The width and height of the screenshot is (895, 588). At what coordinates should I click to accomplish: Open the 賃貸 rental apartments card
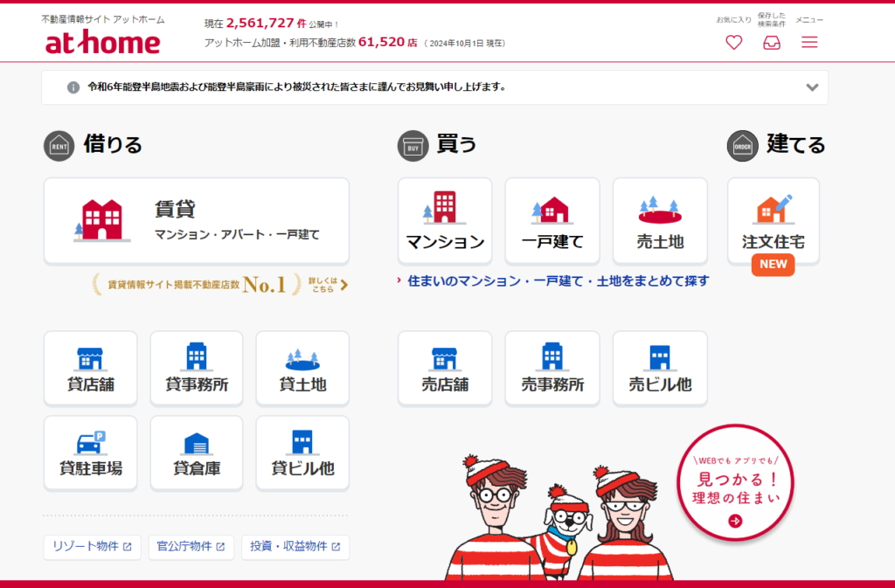pyautogui.click(x=197, y=221)
